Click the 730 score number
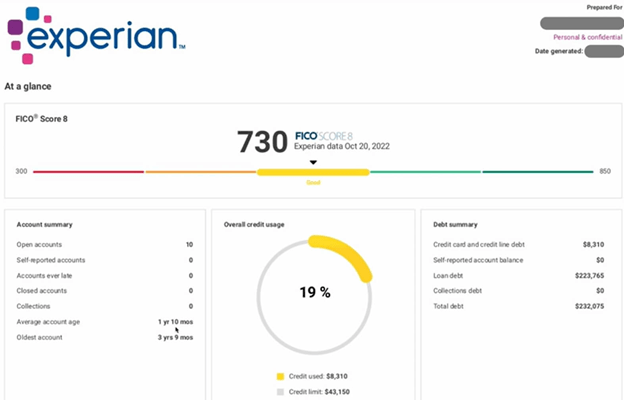The image size is (624, 400). [x=262, y=142]
